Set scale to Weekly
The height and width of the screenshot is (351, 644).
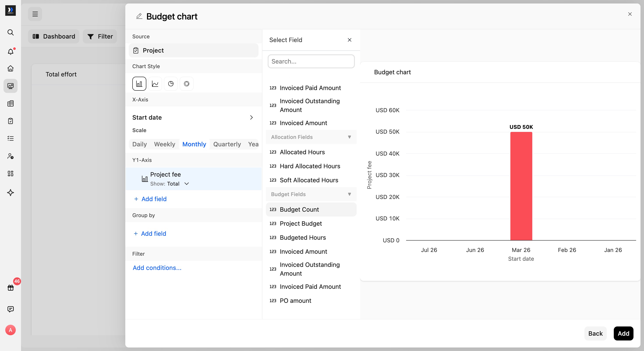(165, 144)
